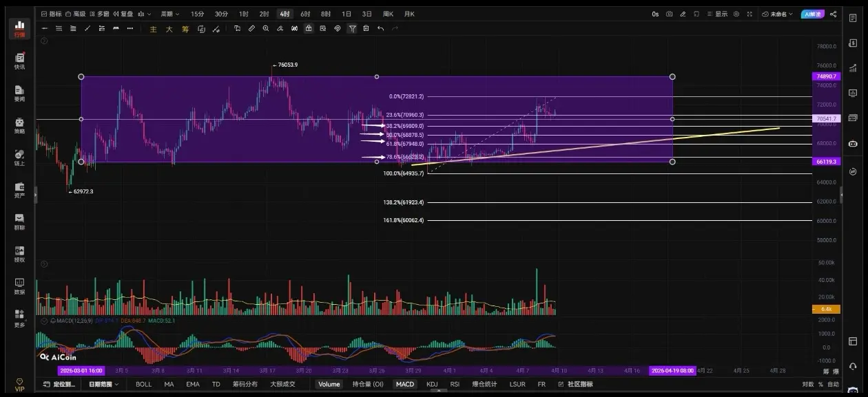Enter fullscreen with the expand icon
This screenshot has width=868, height=397.
[750, 14]
